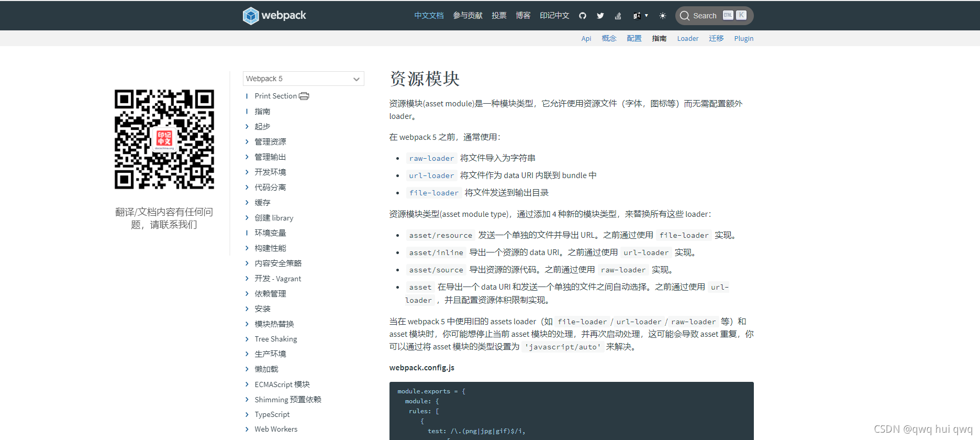Viewport: 980px width, 440px height.
Task: Open the Tree Shaking sidebar link
Action: tap(276, 339)
